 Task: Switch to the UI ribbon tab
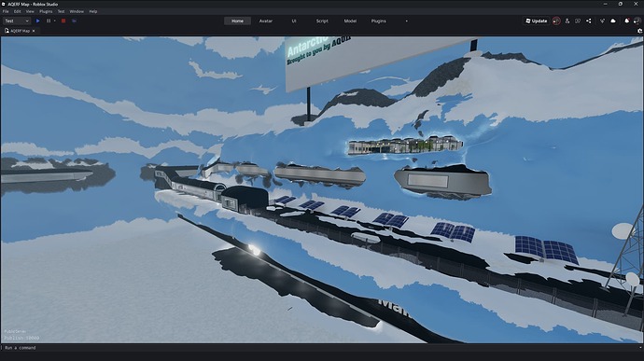coord(294,21)
